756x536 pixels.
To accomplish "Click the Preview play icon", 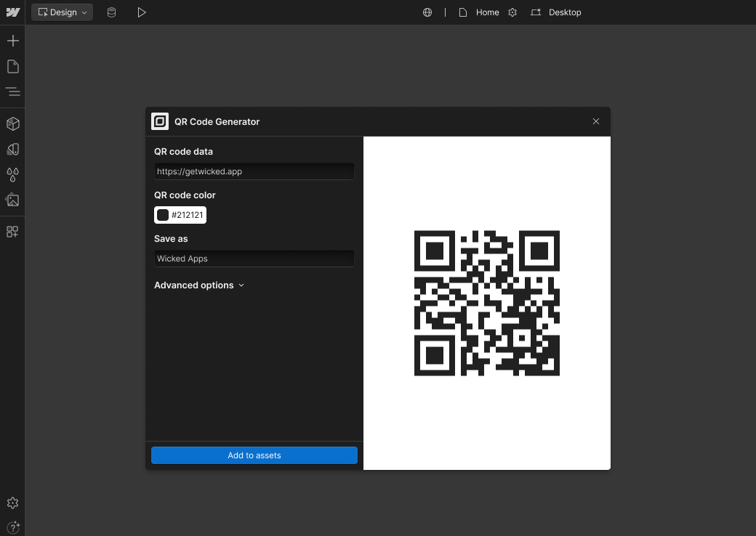I will tap(141, 12).
